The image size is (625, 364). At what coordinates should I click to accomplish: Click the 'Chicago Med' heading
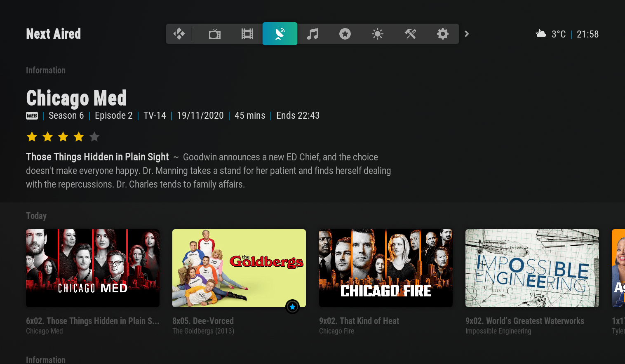tap(76, 98)
